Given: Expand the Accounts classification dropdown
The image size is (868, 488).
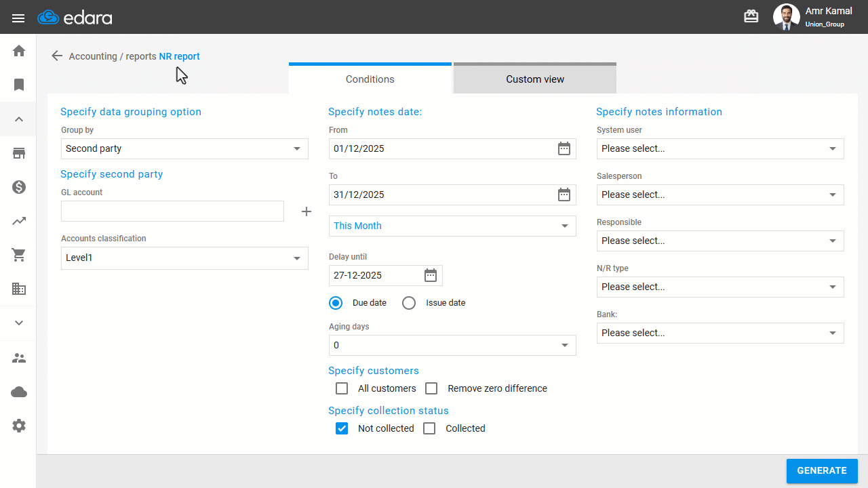Looking at the screenshot, I should pyautogui.click(x=184, y=258).
